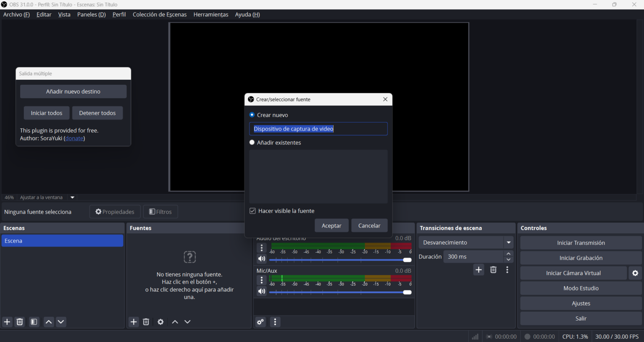Open the preview zoom scaling dropdown arrow
Screen dimensions: 644x342
point(73,198)
